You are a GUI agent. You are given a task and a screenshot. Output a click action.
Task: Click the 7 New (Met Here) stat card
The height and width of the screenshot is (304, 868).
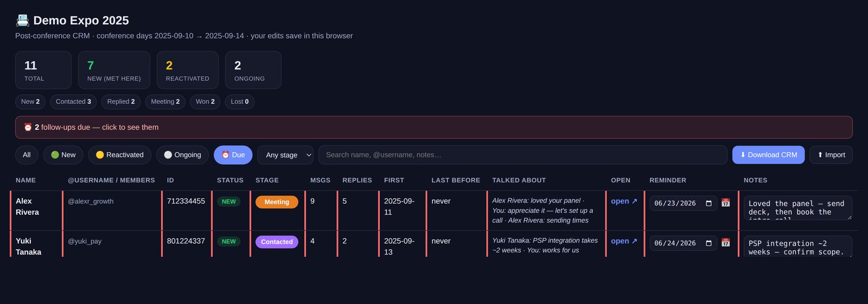click(x=114, y=70)
